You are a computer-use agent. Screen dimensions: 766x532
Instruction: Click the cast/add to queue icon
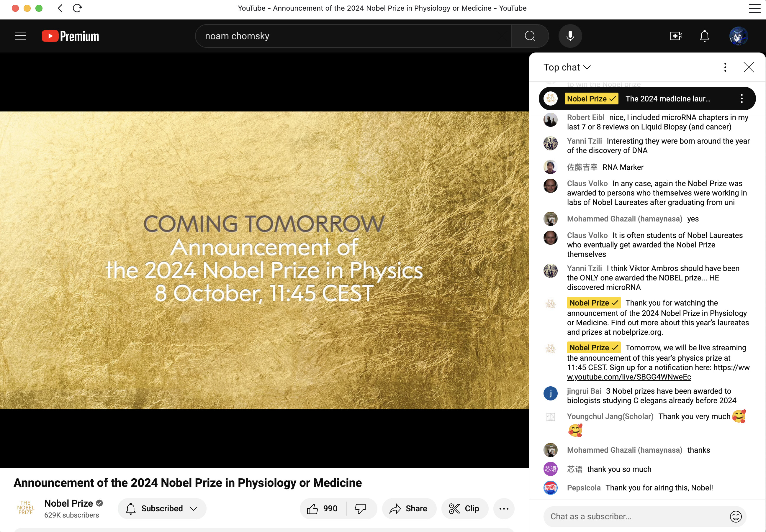pos(676,36)
